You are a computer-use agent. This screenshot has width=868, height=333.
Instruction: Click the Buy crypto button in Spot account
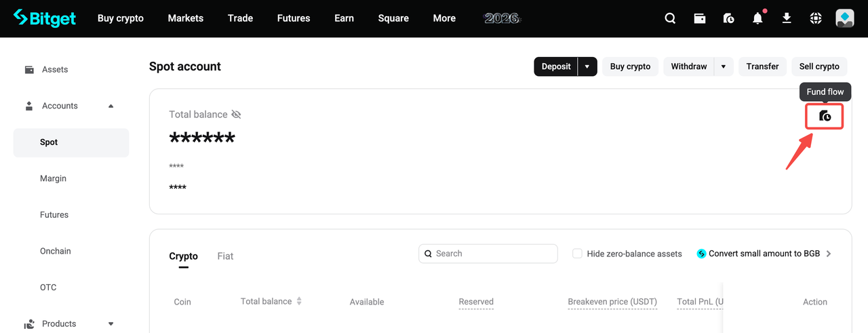click(630, 66)
